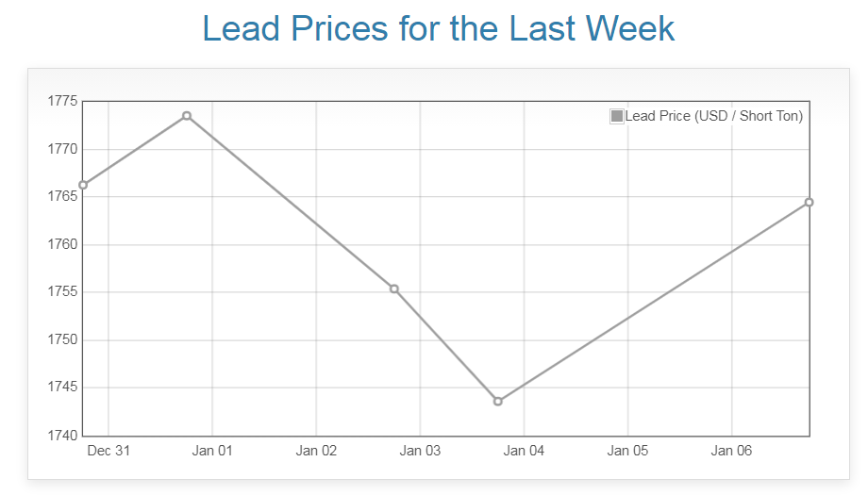Image resolution: width=868 pixels, height=495 pixels.
Task: Click the Jan 03 x-axis label
Action: click(x=420, y=451)
